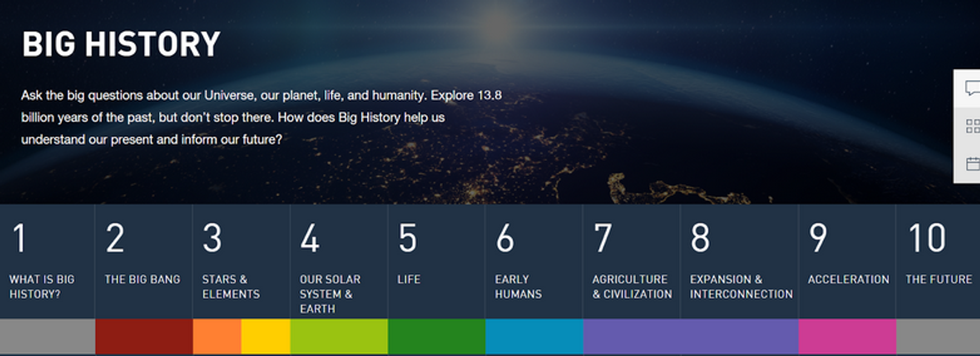Viewport: 980px width, 356px height.
Task: Click the gray bar under What Is Big History
Action: [47, 336]
